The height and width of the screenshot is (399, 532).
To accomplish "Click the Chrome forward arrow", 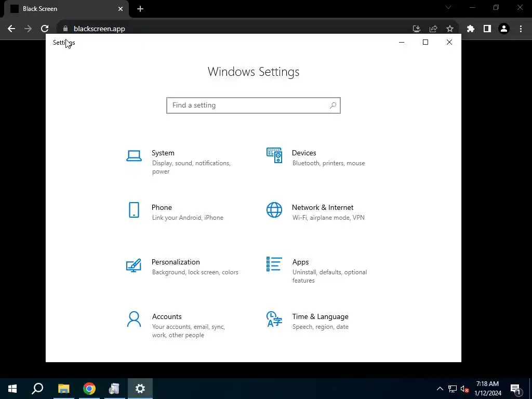I will 28,29.
